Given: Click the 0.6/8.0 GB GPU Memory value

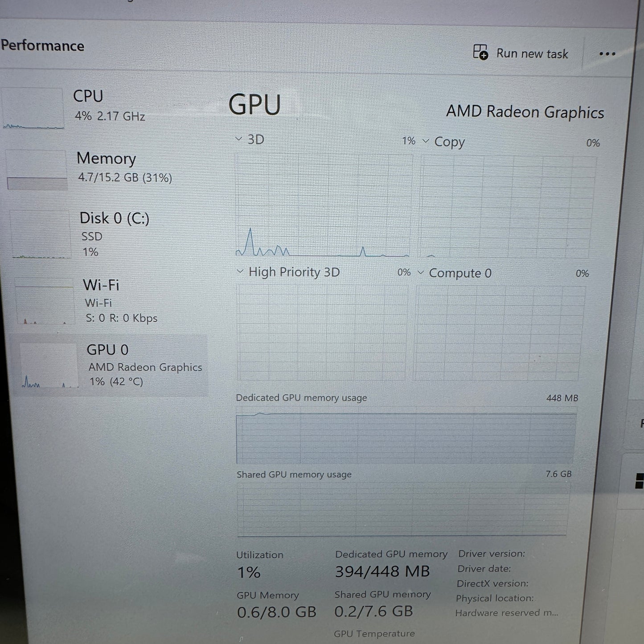Looking at the screenshot, I should pyautogui.click(x=276, y=612).
